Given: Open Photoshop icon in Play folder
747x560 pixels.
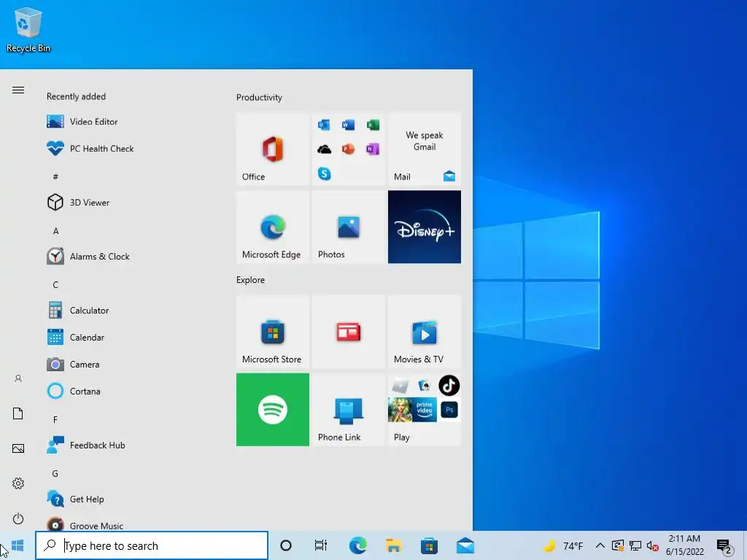Looking at the screenshot, I should coord(449,410).
